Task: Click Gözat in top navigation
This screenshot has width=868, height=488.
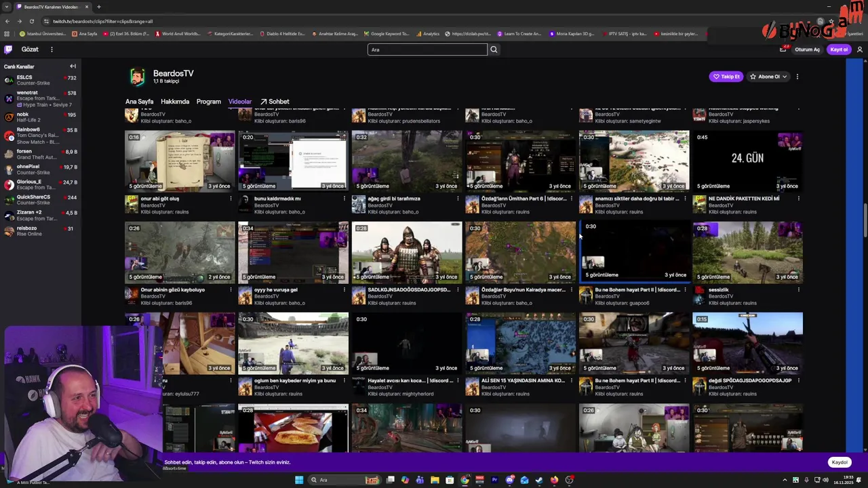Action: click(30, 49)
